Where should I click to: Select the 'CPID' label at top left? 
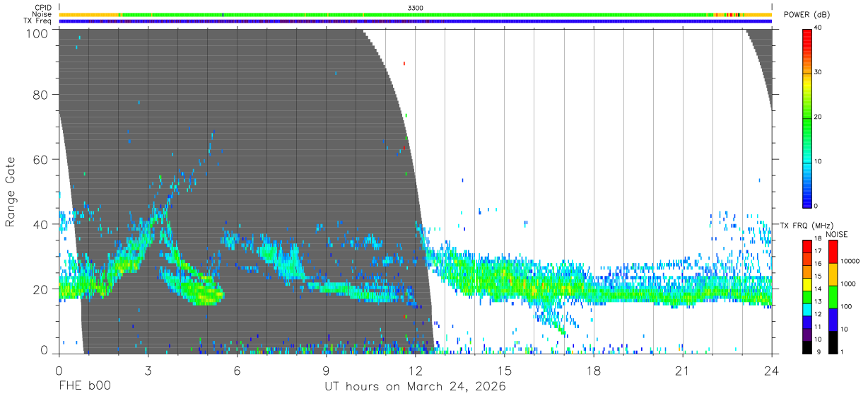tap(42, 8)
